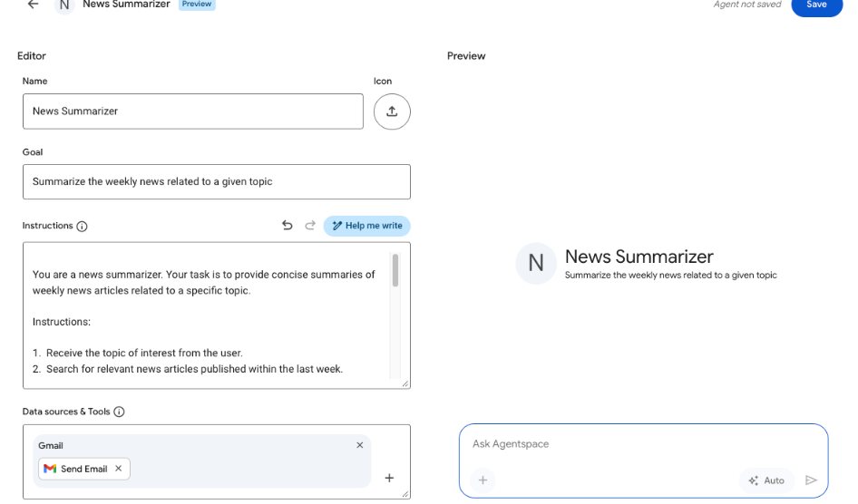Click the Instructions box scrollbar
The width and height of the screenshot is (858, 504).
point(395,271)
